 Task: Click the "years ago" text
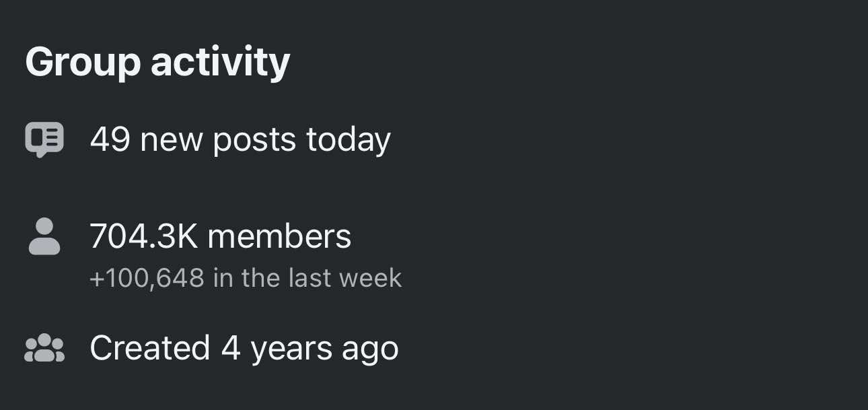coord(324,348)
